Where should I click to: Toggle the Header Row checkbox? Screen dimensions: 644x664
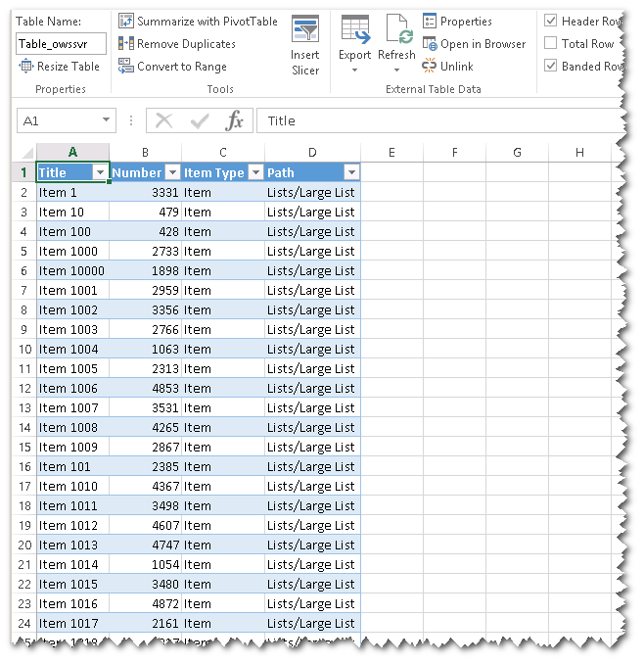550,21
